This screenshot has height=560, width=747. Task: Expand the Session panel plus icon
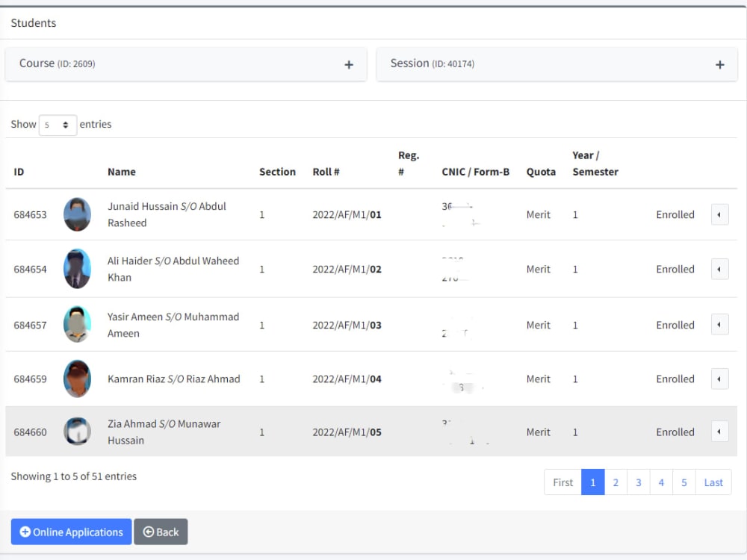720,65
